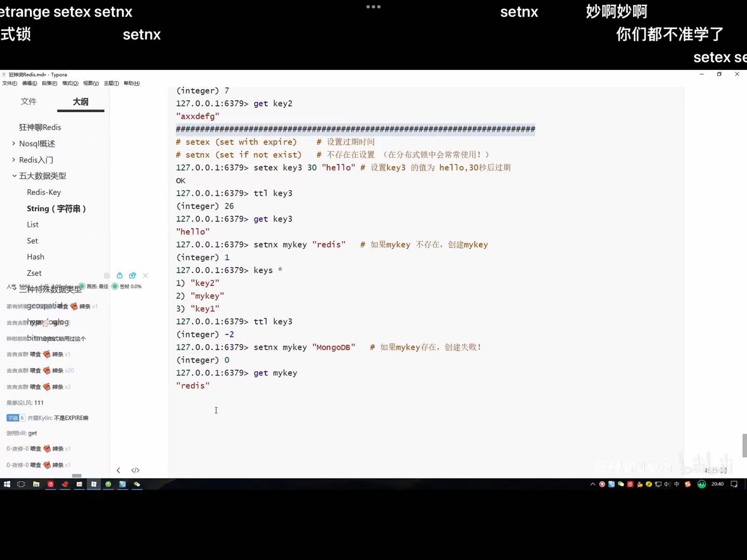Screen dimensions: 747x560
Task: Click the "redis" output line in editor
Action: pos(193,386)
